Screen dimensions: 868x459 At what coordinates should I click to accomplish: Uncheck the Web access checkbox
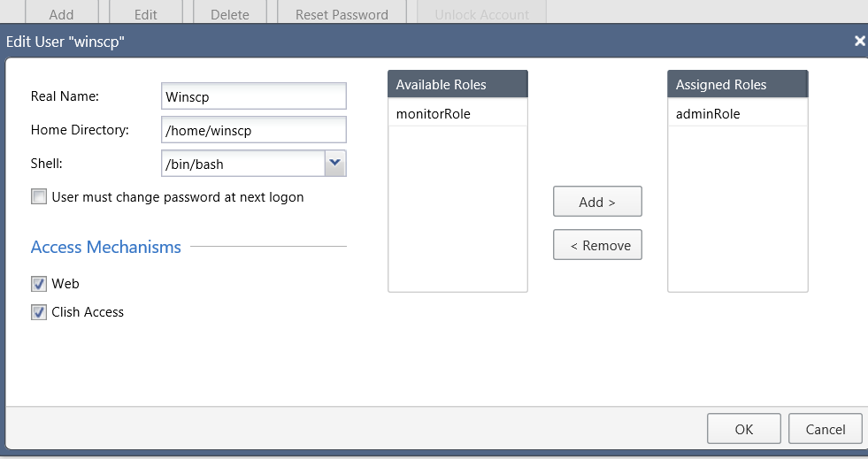[x=39, y=284]
